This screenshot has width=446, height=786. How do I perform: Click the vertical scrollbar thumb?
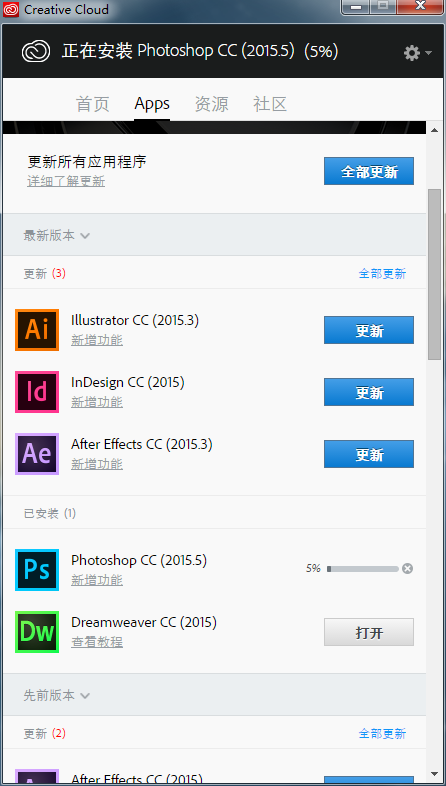[x=434, y=274]
